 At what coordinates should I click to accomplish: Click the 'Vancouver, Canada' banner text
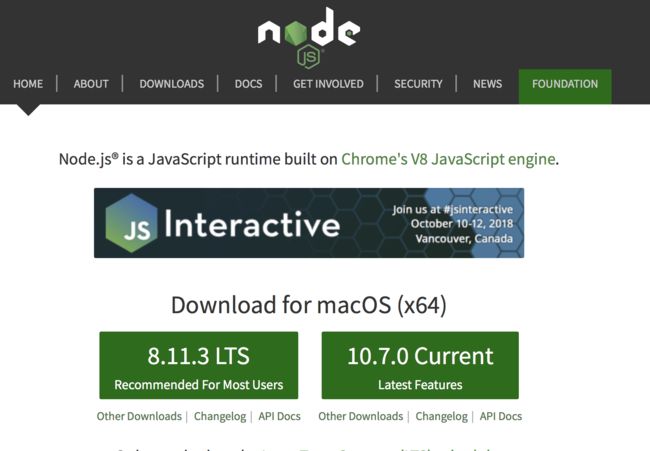pyautogui.click(x=464, y=239)
